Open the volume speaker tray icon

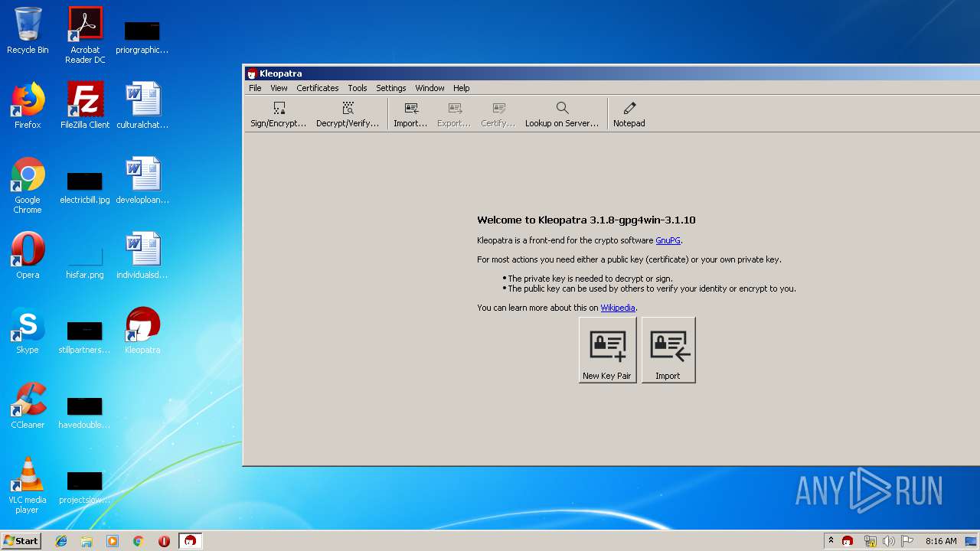889,541
